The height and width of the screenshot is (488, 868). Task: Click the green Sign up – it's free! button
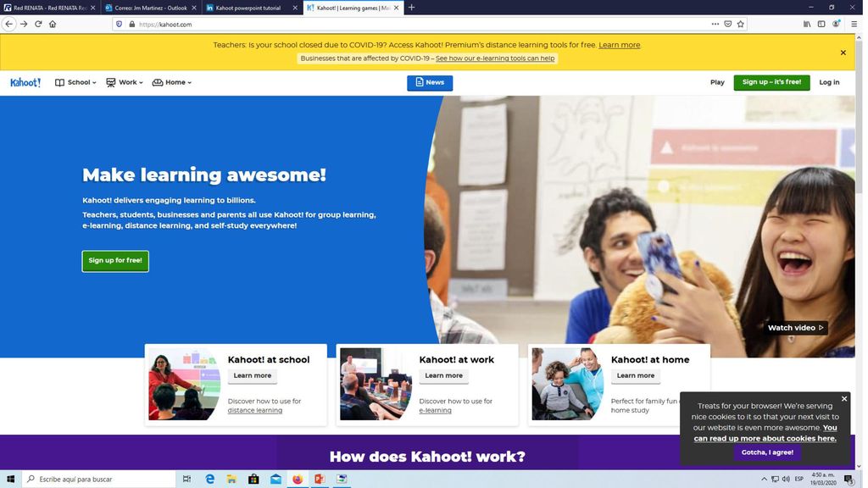[771, 82]
